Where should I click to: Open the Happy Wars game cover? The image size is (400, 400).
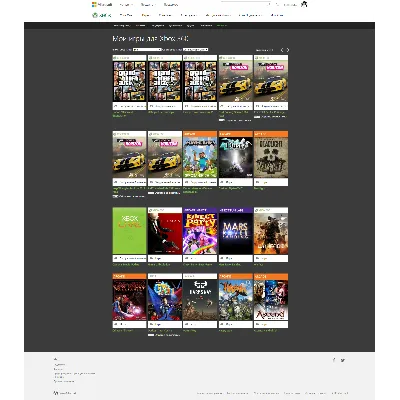point(236,300)
